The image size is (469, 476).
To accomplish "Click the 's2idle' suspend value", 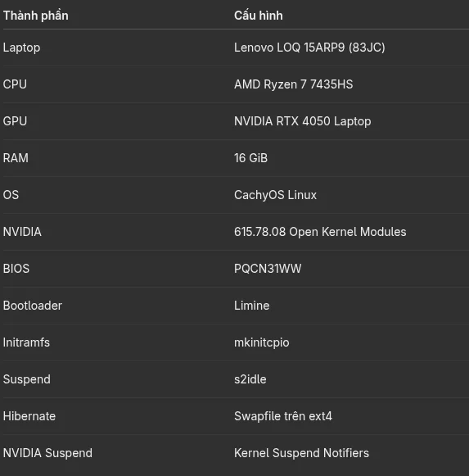I will (250, 379).
